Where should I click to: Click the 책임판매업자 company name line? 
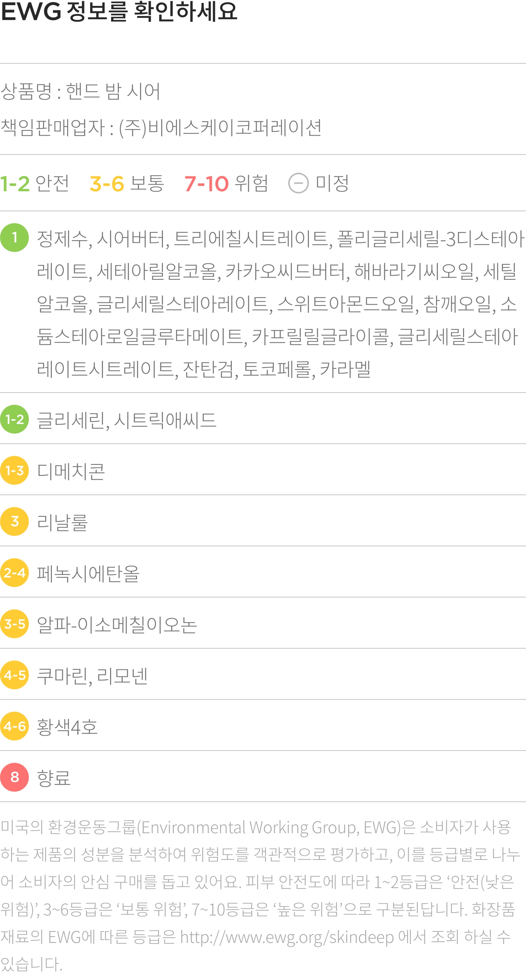click(x=161, y=127)
